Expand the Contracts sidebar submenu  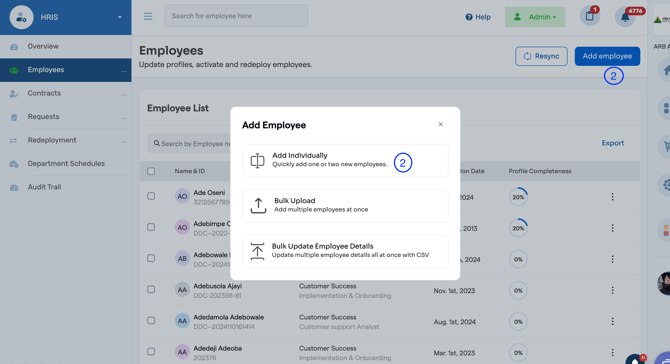click(123, 94)
